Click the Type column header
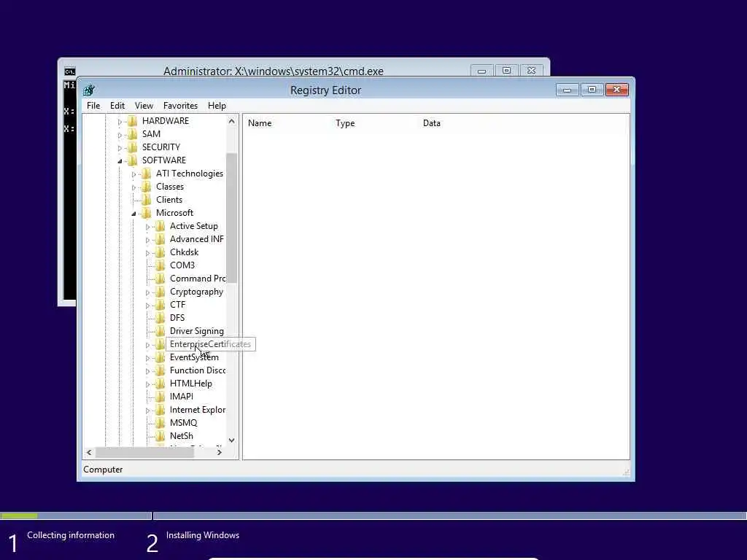 [345, 122]
